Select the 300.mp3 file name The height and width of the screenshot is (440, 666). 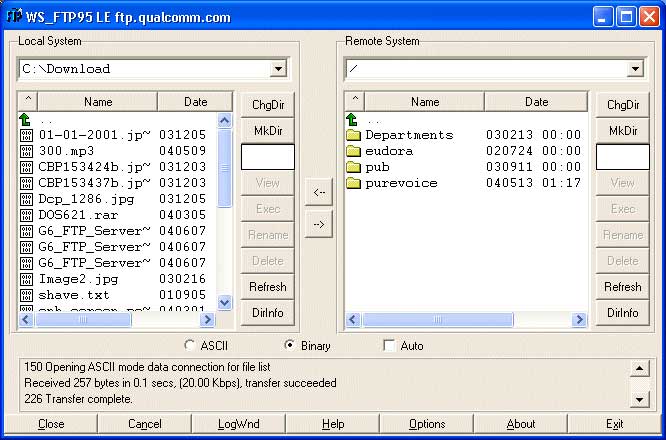pos(66,151)
